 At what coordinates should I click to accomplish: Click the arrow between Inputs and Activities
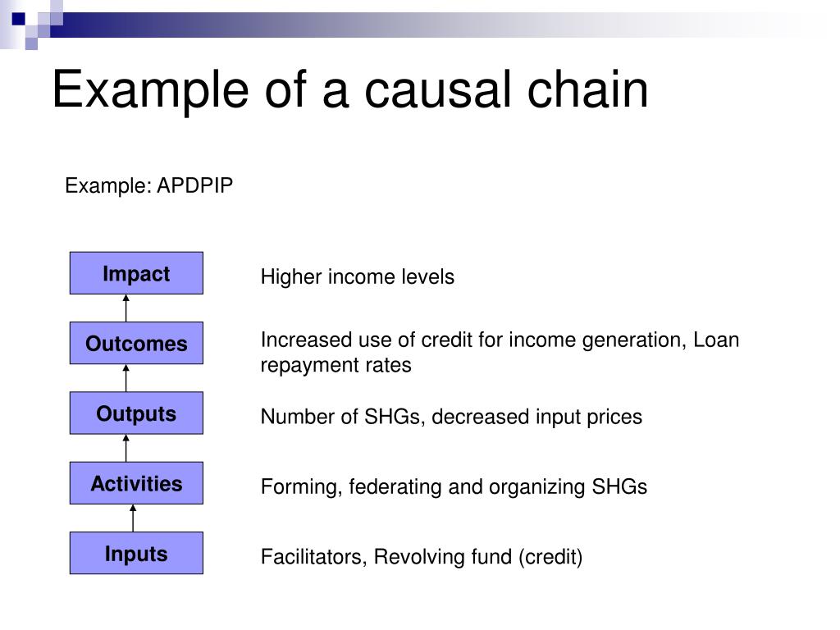tap(133, 518)
